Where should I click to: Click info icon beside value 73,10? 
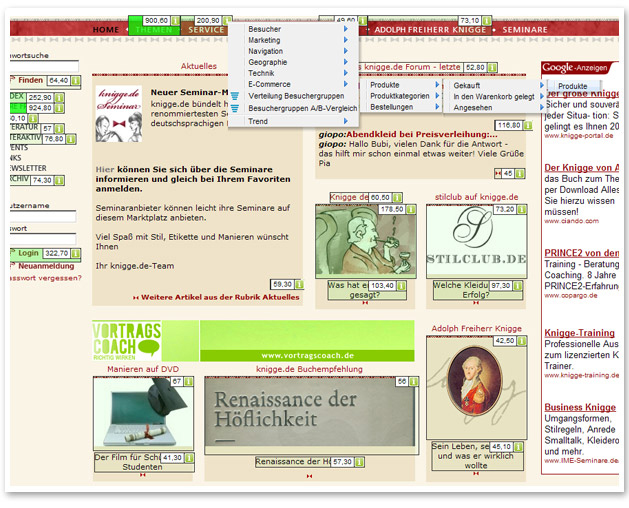click(487, 20)
